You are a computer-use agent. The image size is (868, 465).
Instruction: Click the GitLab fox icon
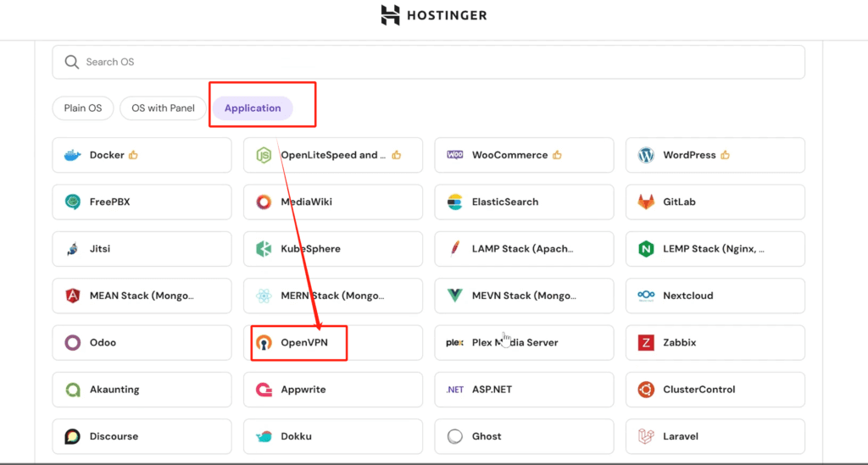point(646,202)
